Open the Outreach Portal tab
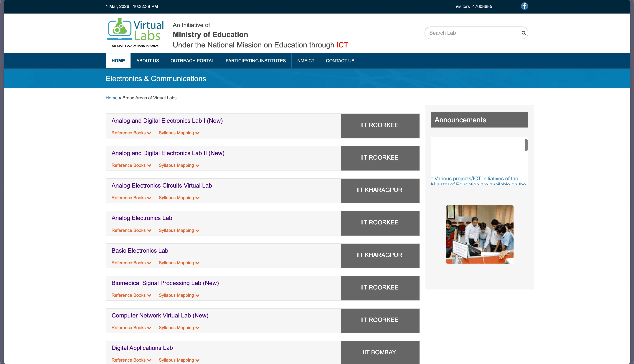Screen dimensions: 634x364 (192, 61)
